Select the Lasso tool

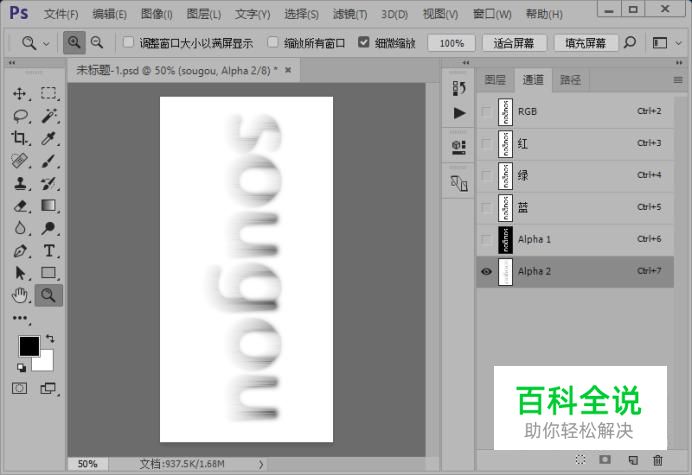[x=20, y=116]
